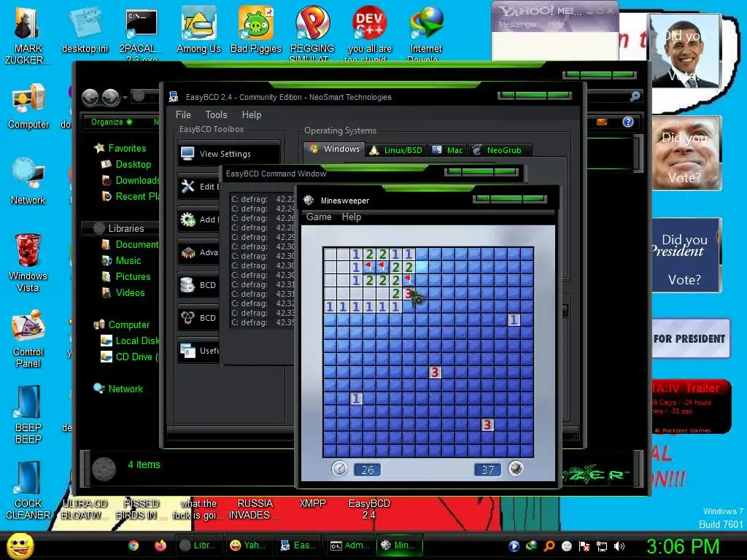Open the Organize dropdown in Explorer

click(112, 122)
